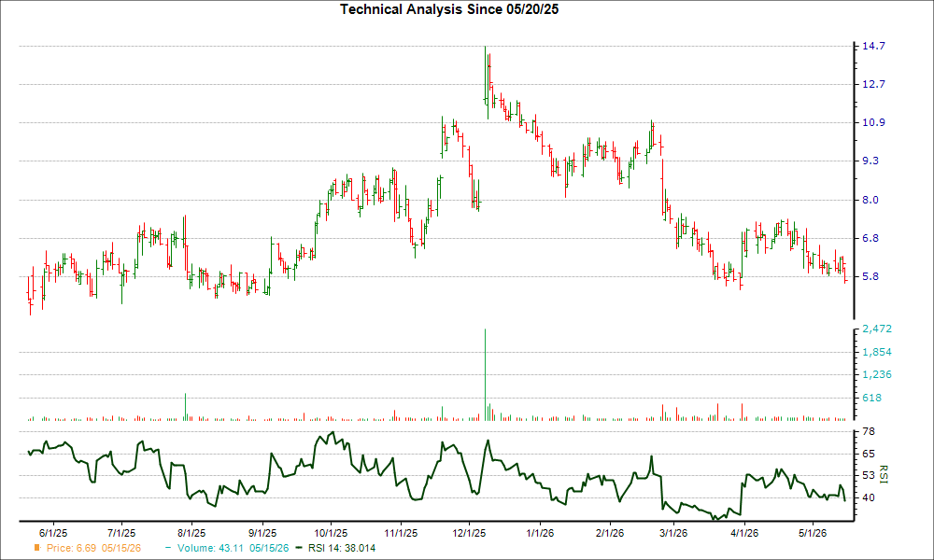This screenshot has width=934, height=560.
Task: Click the 10/1/25 date label
Action: [x=331, y=533]
